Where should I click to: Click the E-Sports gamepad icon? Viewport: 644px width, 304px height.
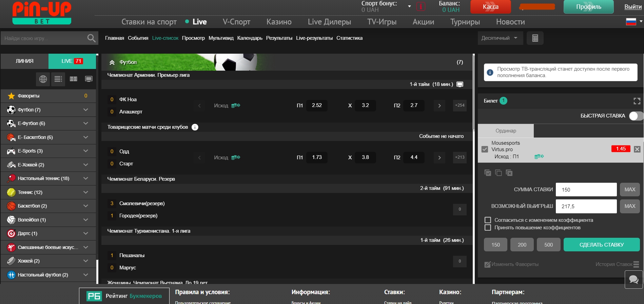click(11, 151)
